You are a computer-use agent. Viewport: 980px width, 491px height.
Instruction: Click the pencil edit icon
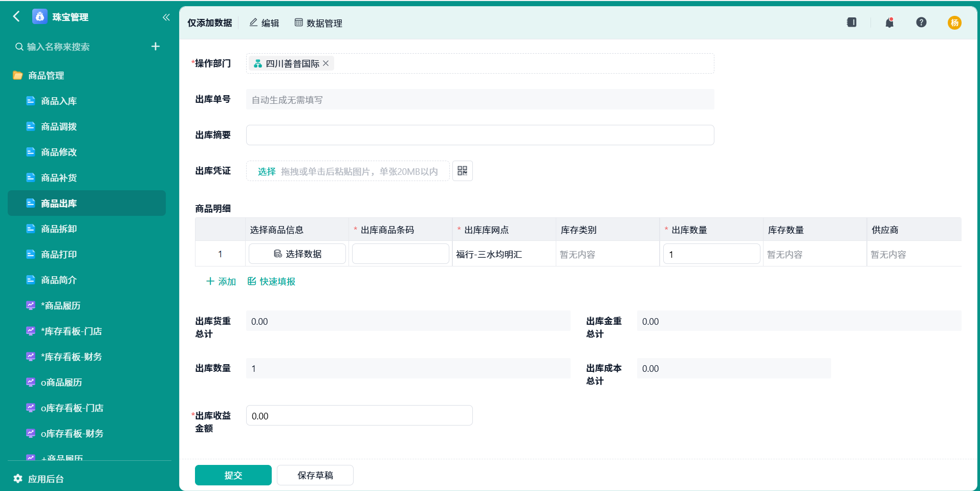(x=253, y=23)
